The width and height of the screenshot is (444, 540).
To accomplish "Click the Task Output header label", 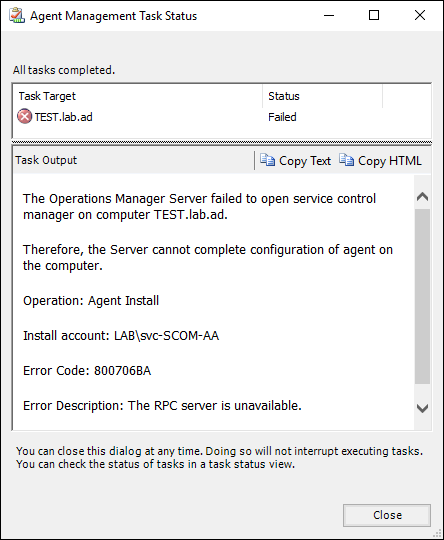I will pos(46,160).
